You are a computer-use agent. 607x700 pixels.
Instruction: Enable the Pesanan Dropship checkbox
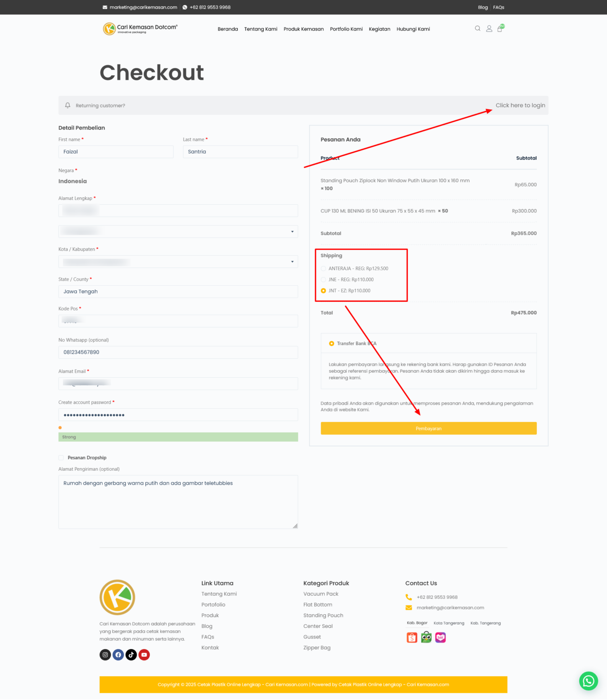61,458
